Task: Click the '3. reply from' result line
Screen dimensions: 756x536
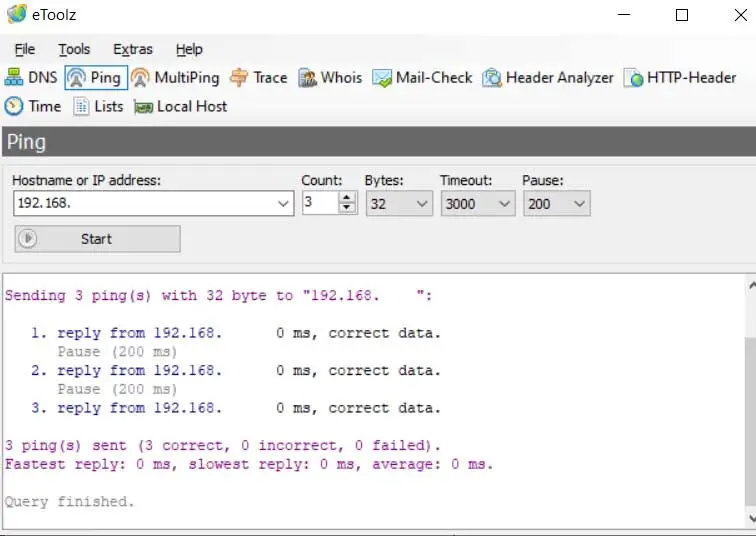Action: click(x=236, y=408)
